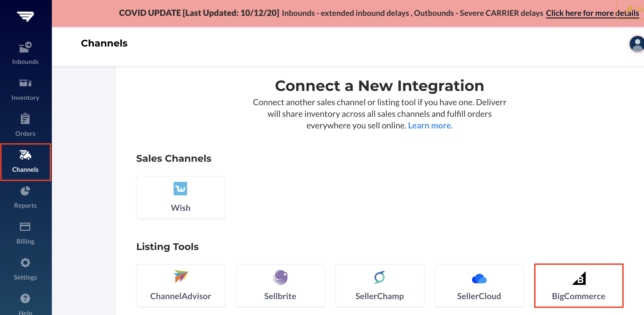The image size is (644, 315).
Task: Go to Orders menu label
Action: tap(25, 133)
